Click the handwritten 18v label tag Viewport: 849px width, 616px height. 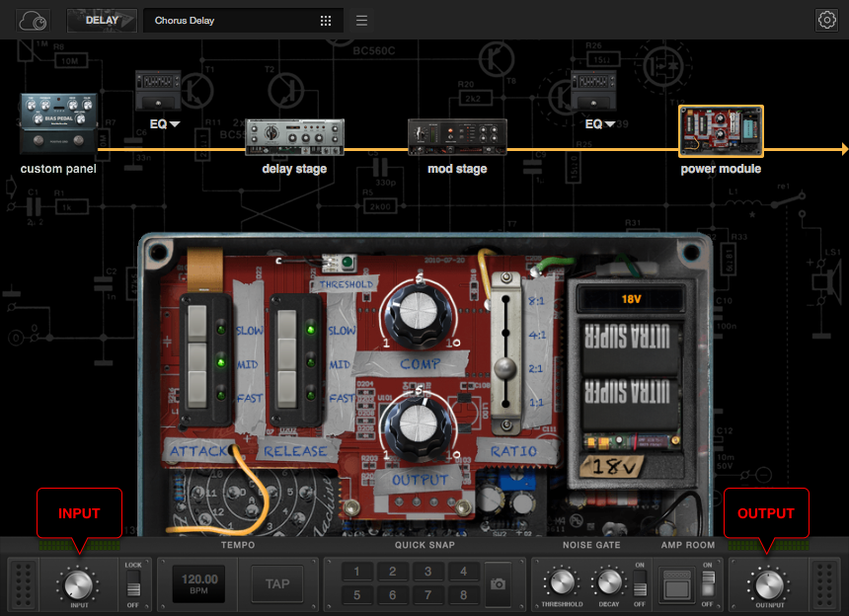click(x=612, y=466)
